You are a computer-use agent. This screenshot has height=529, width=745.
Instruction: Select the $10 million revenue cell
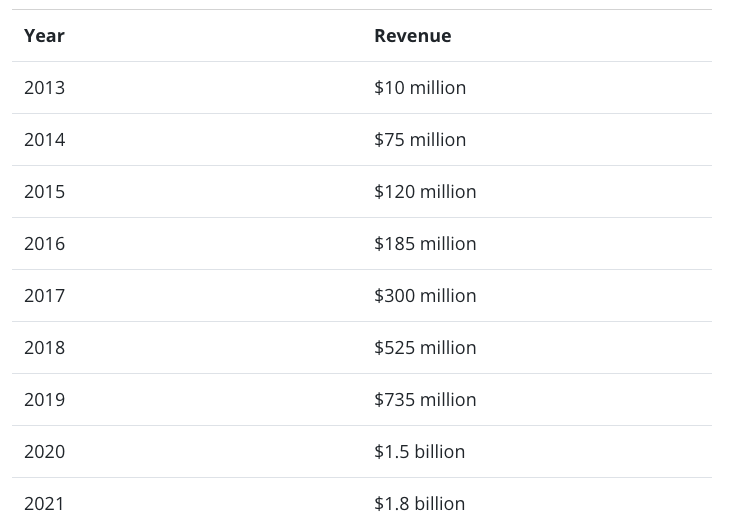[420, 88]
